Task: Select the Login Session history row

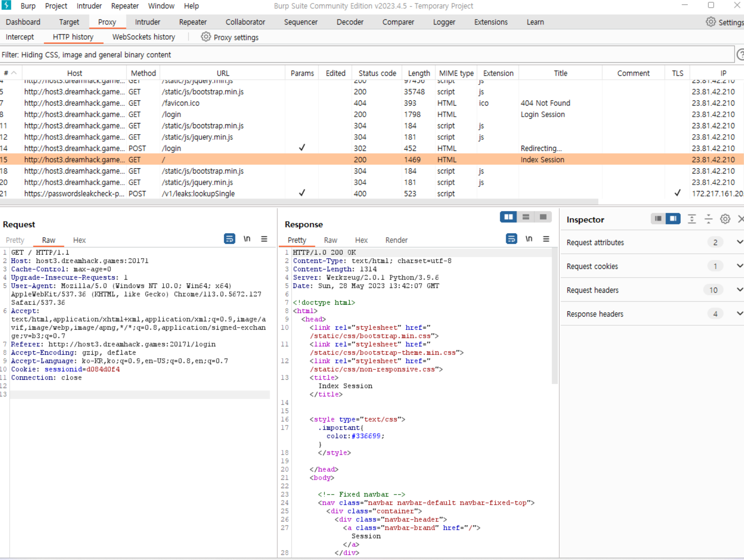Action: [x=372, y=114]
